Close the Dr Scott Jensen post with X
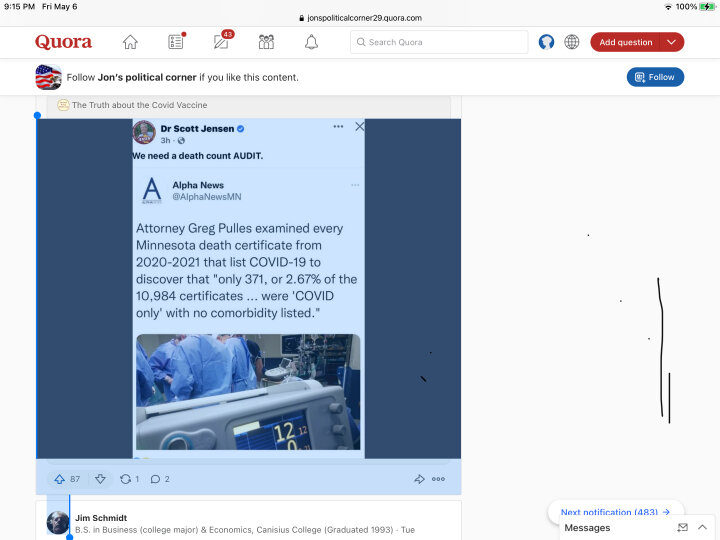 (360, 126)
